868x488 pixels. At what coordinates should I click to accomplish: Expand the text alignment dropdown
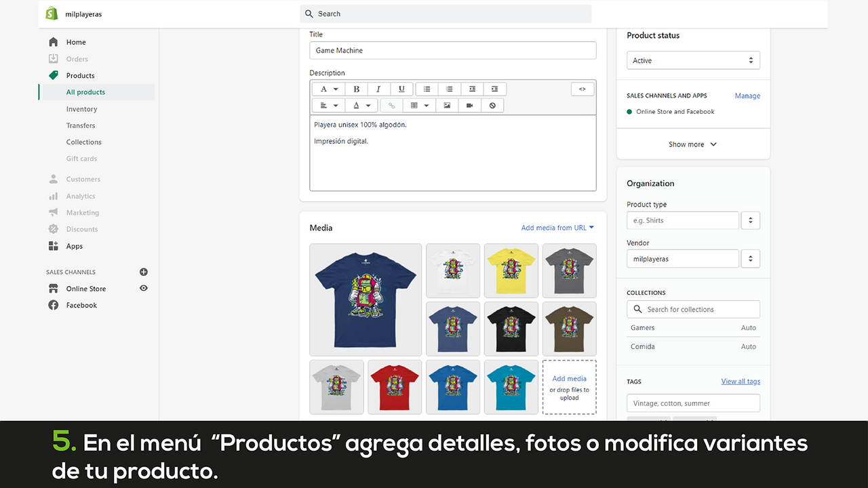(x=328, y=105)
